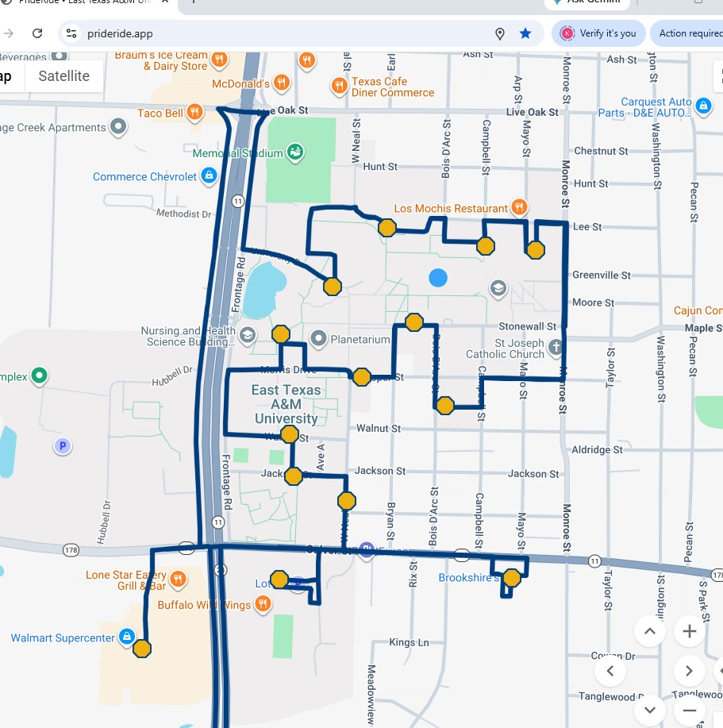
Task: Click the Aldridge St label
Action: tap(598, 449)
